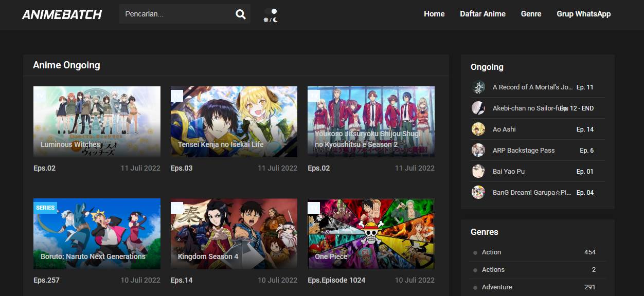The image size is (644, 296).
Task: Open the Home menu item
Action: pos(434,14)
